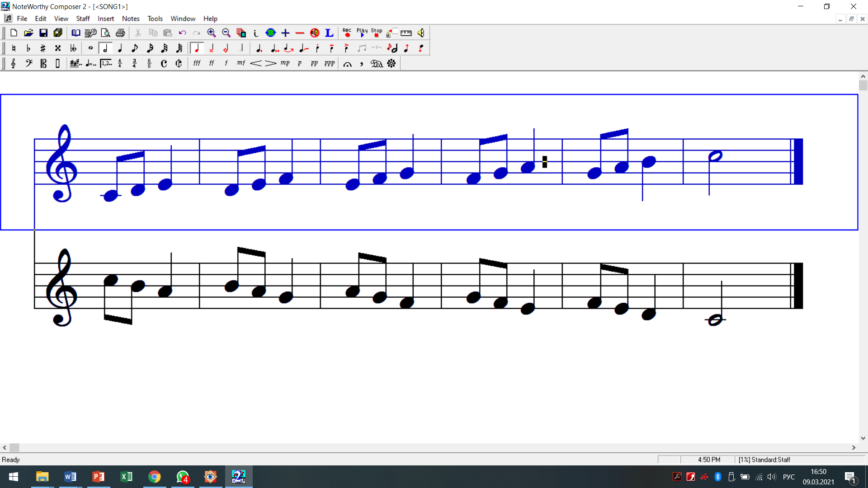This screenshot has height=488, width=868.
Task: Apply the sharp accidental
Action: (x=43, y=48)
